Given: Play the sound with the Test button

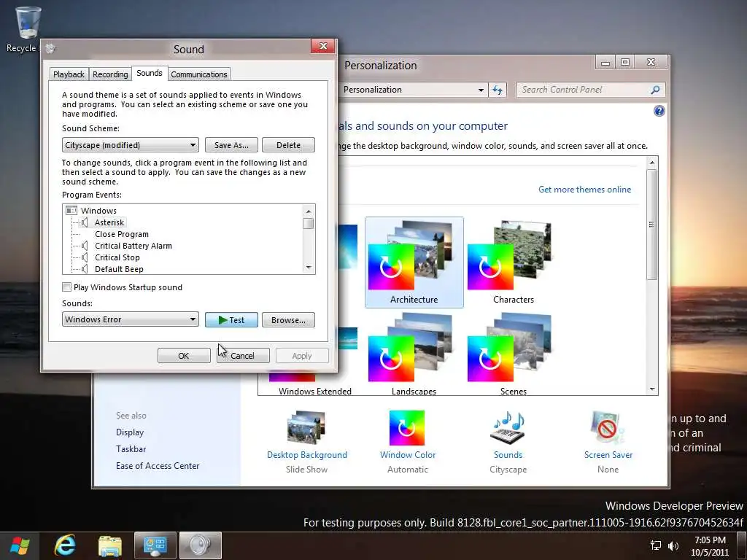Looking at the screenshot, I should [x=231, y=320].
